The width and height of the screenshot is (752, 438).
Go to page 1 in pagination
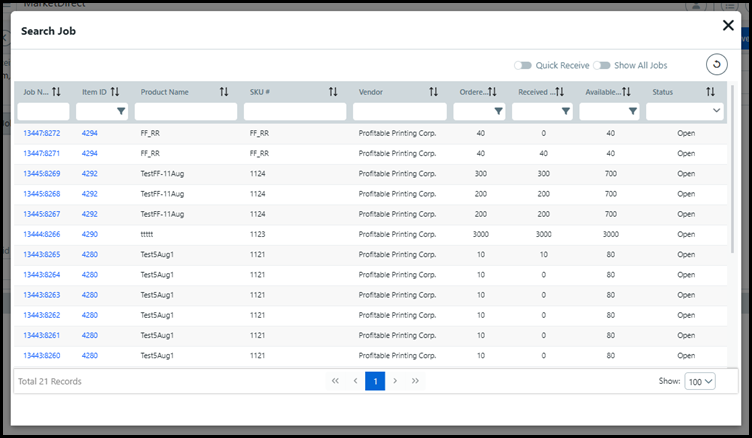[375, 381]
